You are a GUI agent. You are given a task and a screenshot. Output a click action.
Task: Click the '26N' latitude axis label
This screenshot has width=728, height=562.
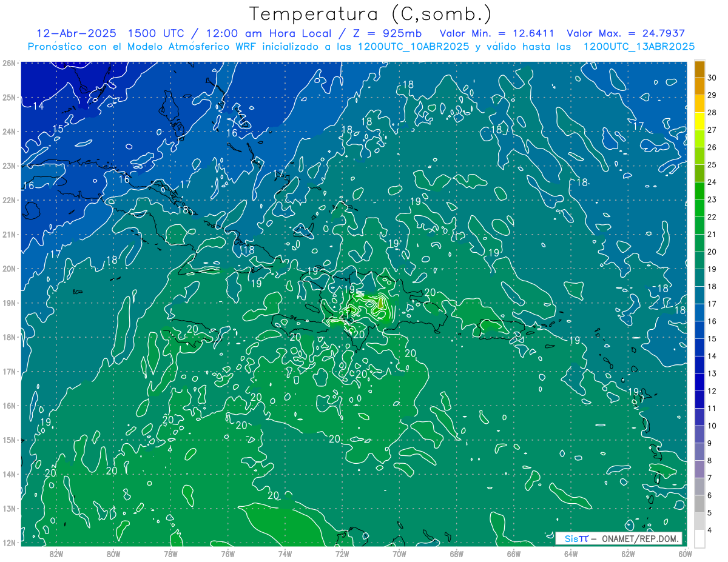[x=9, y=63]
